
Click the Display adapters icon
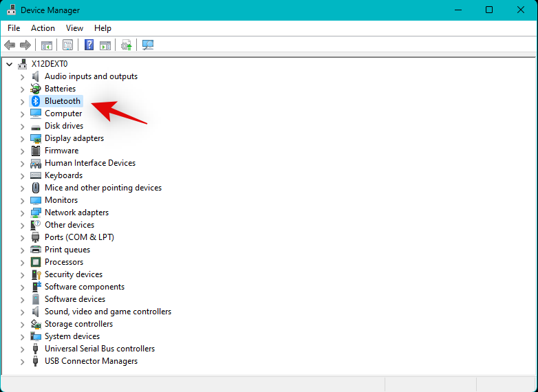(36, 138)
